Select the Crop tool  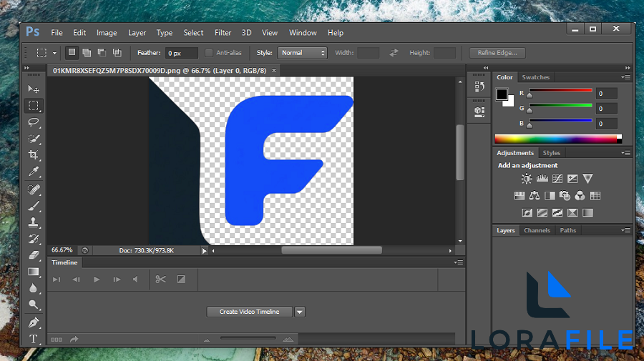[x=34, y=155]
